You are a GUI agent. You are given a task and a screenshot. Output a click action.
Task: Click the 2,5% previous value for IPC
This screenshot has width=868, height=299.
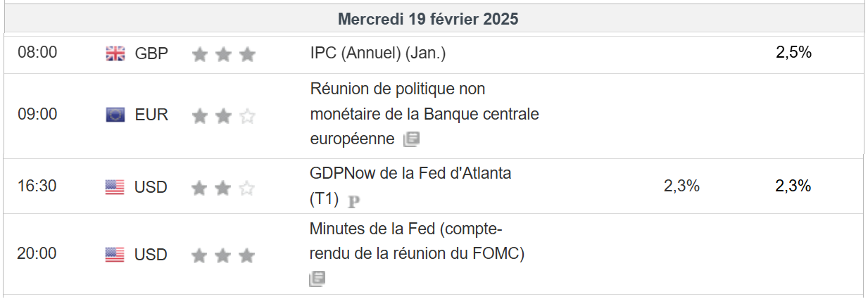coord(793,53)
